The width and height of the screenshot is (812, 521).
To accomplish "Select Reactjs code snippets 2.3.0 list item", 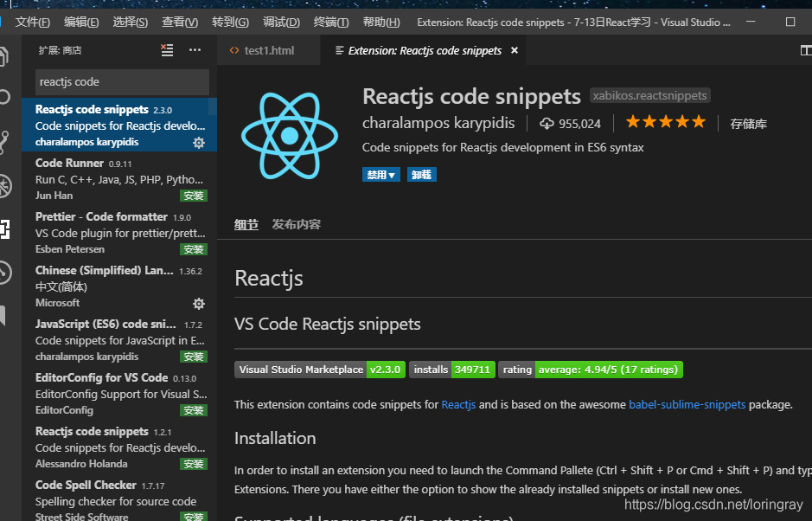I will (x=119, y=125).
